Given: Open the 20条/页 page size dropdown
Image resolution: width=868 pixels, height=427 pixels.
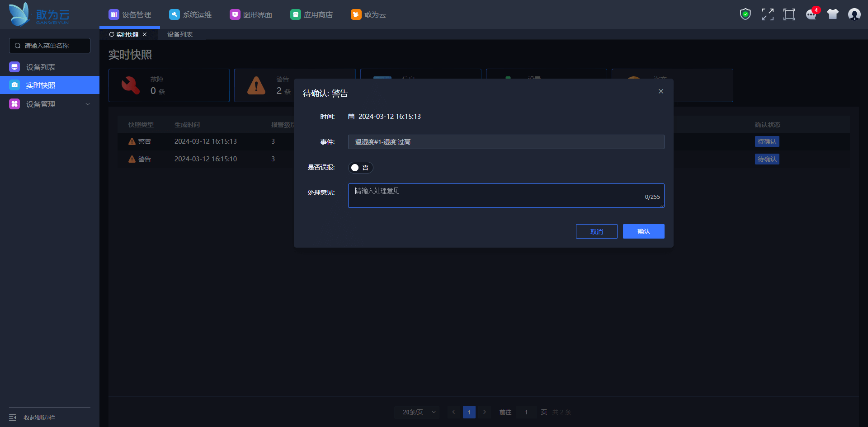Looking at the screenshot, I should click(417, 412).
